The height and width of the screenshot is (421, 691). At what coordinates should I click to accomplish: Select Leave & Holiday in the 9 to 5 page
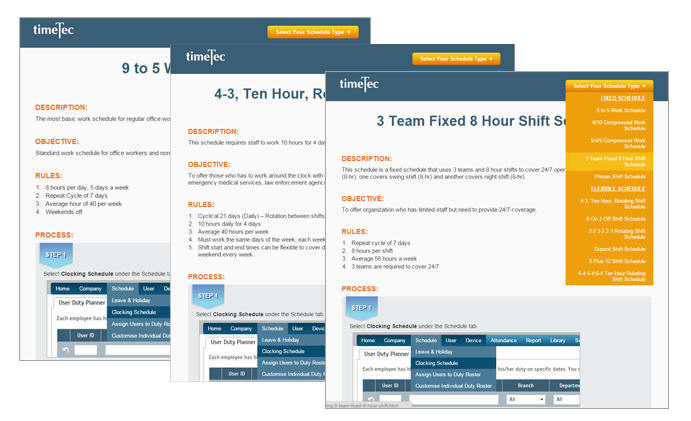[x=138, y=300]
